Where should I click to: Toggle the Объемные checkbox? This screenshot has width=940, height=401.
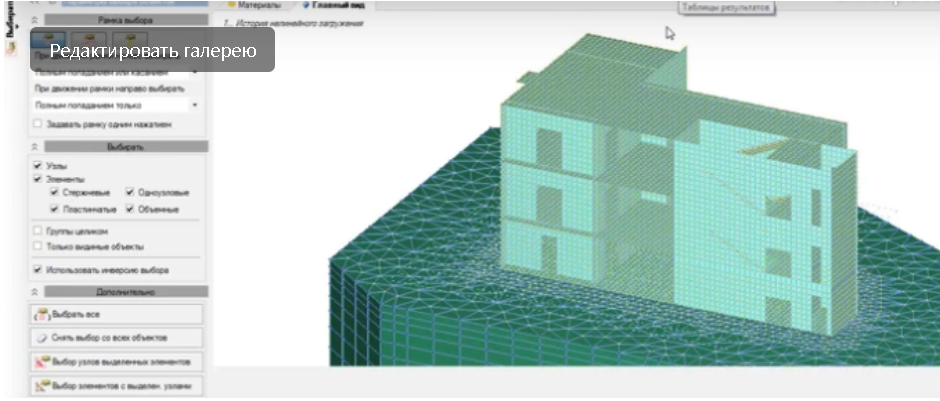point(130,209)
